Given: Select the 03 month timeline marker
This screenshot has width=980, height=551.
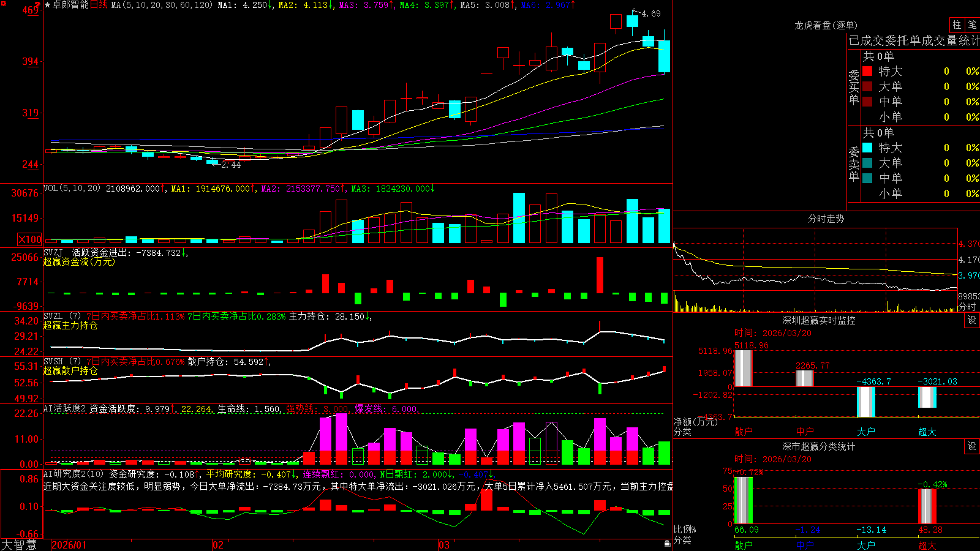Looking at the screenshot, I should [444, 545].
